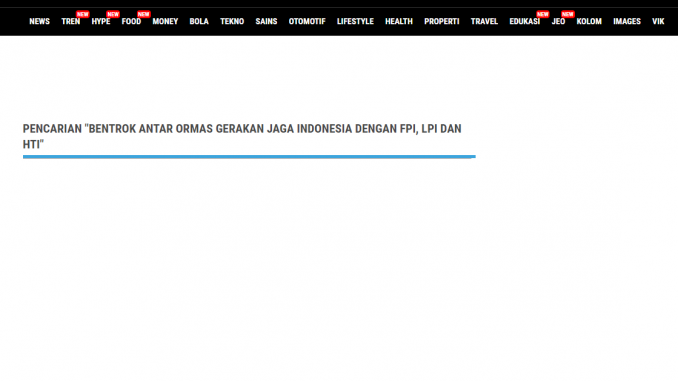Screen dimensions: 678x381
Task: Open the HYPE category
Action: tap(101, 21)
